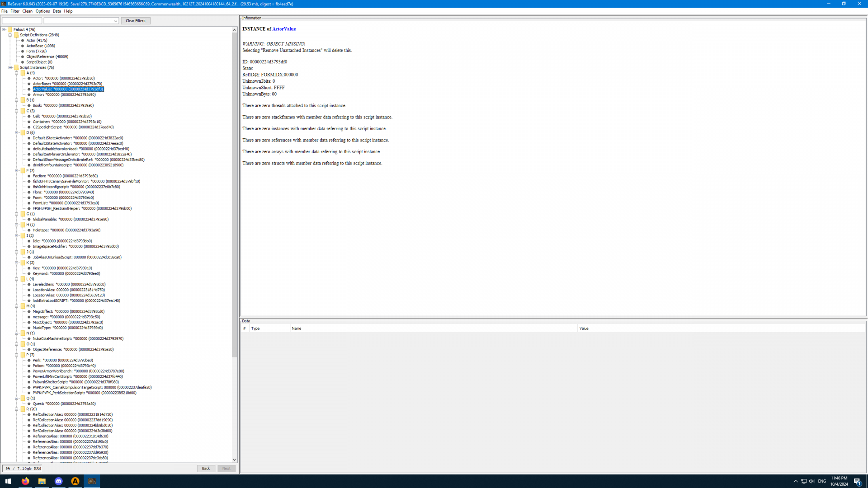This screenshot has width=868, height=488.
Task: Open Discord from the taskbar
Action: click(58, 481)
